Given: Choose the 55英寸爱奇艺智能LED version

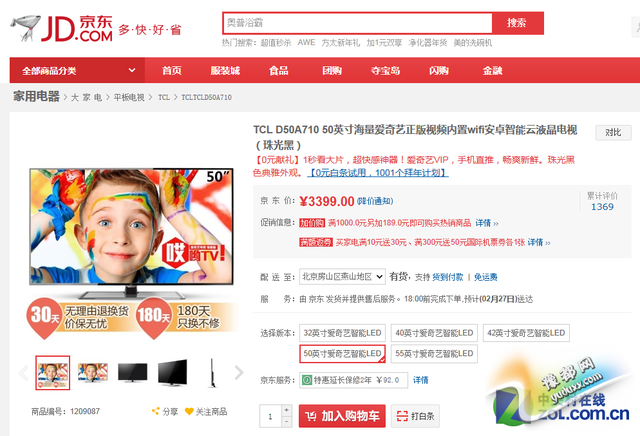Looking at the screenshot, I should [433, 354].
